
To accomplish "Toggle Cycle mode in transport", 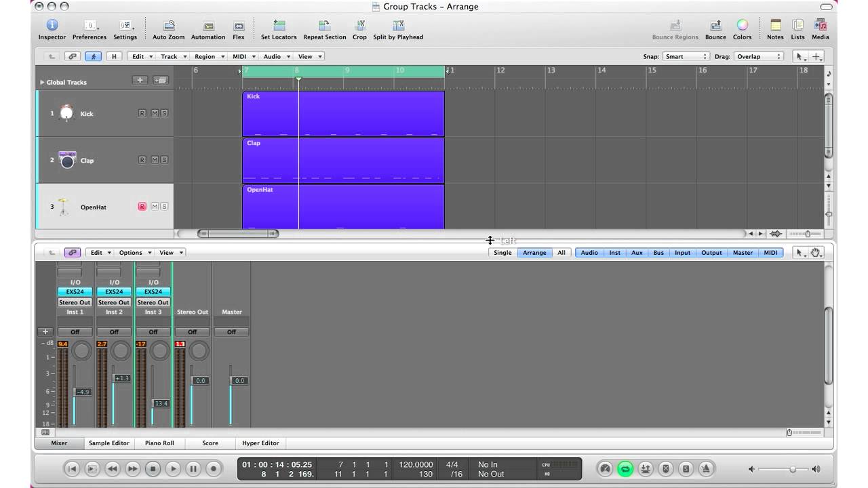I will click(x=625, y=468).
